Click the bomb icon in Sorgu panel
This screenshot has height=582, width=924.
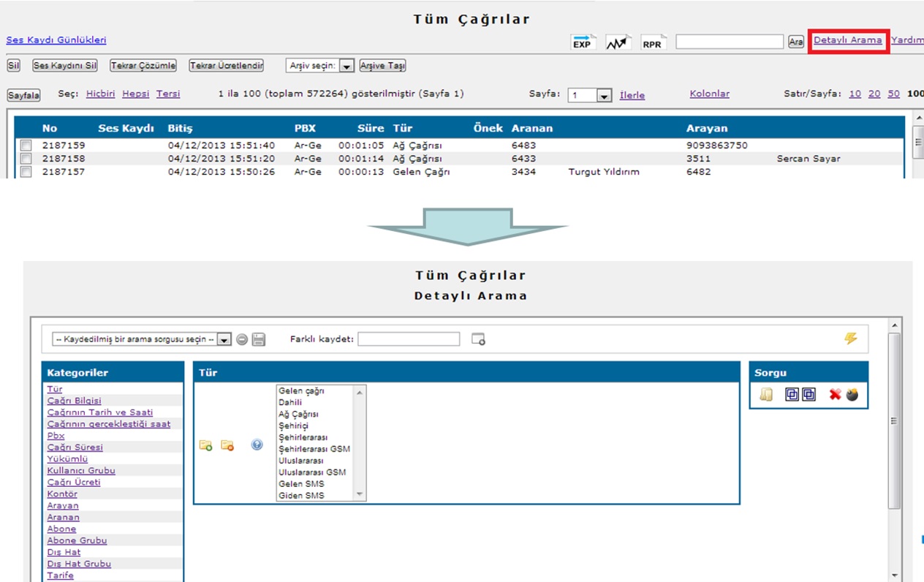[x=852, y=395]
